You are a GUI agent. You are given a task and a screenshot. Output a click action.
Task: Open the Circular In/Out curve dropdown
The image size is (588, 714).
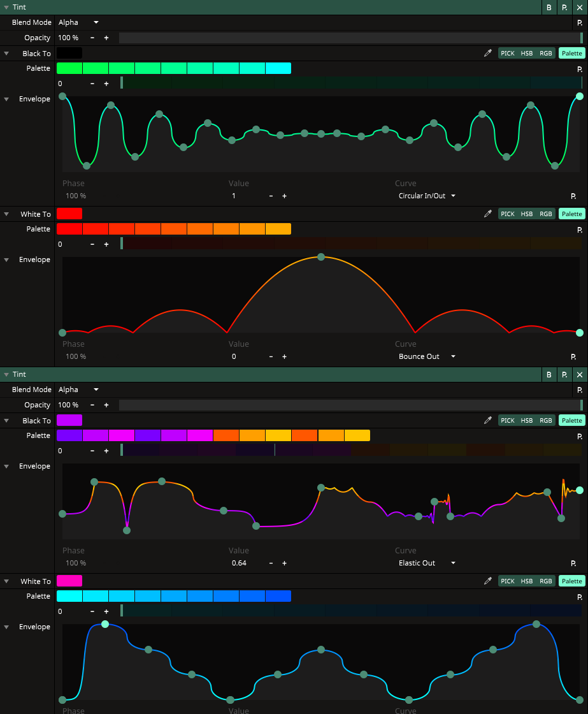pos(427,196)
